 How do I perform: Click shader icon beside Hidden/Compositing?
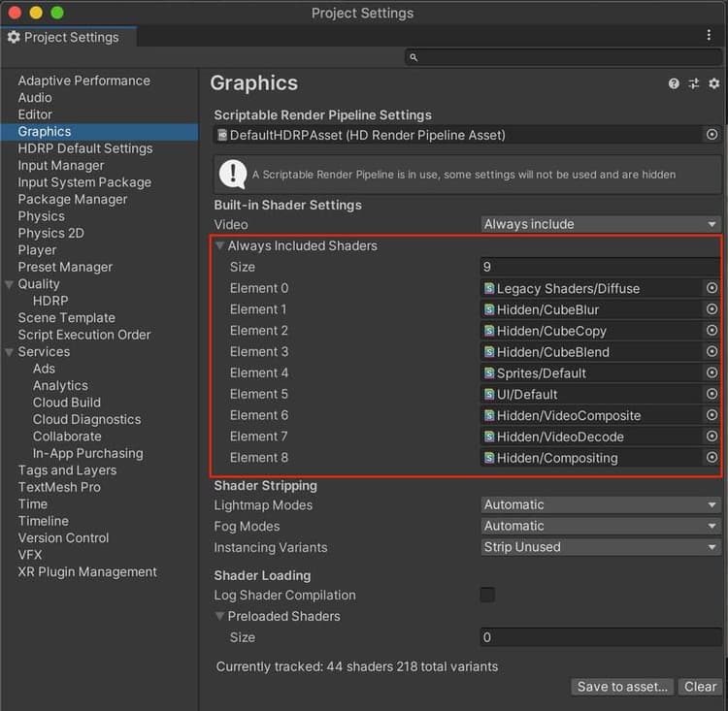point(489,458)
